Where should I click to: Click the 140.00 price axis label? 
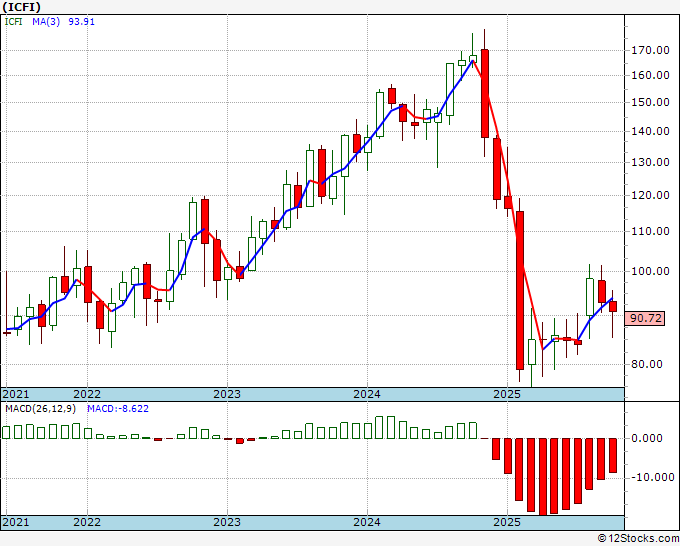point(650,131)
